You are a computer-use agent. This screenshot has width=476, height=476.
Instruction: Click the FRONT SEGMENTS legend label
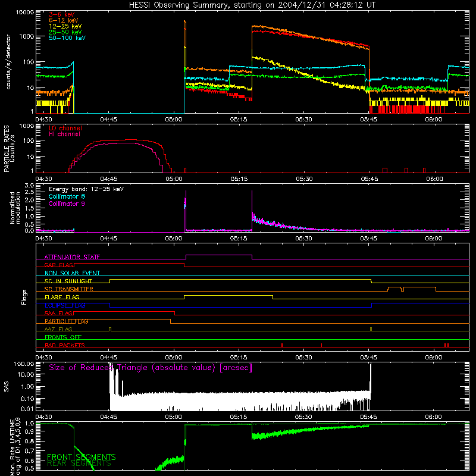click(x=82, y=457)
